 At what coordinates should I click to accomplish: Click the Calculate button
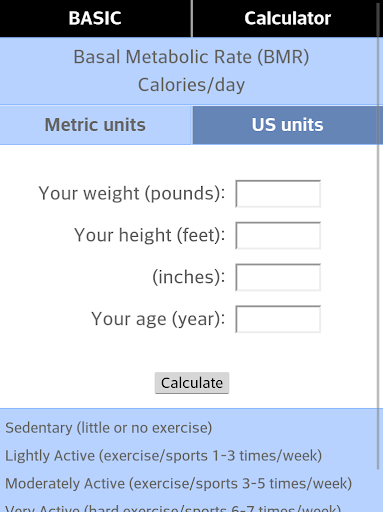[x=192, y=383]
